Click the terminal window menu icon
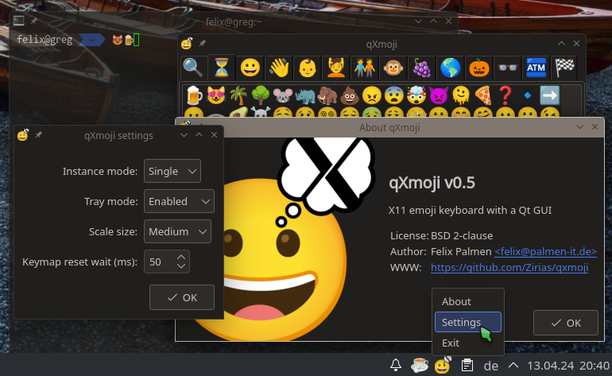This screenshot has height=376, width=612. 18,21
